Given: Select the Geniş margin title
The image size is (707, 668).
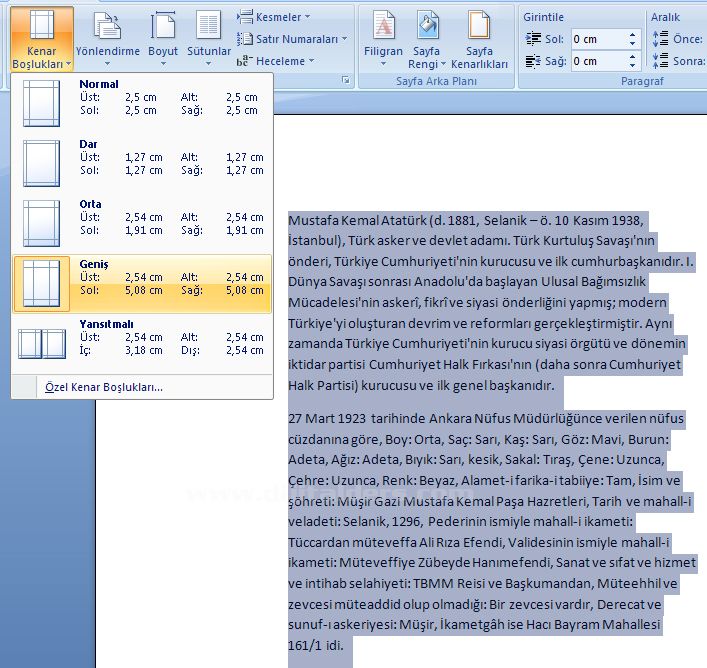Looking at the screenshot, I should click(94, 264).
